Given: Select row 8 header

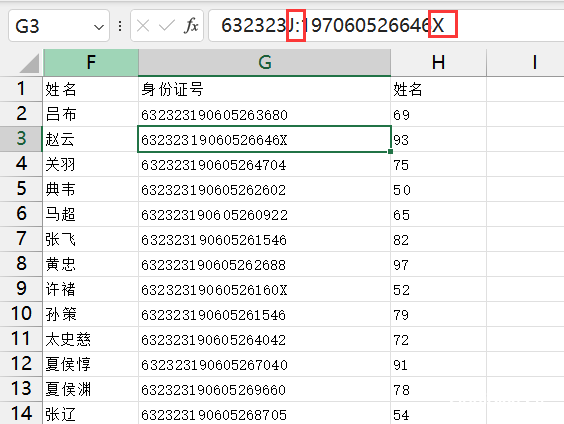Looking at the screenshot, I should [21, 264].
